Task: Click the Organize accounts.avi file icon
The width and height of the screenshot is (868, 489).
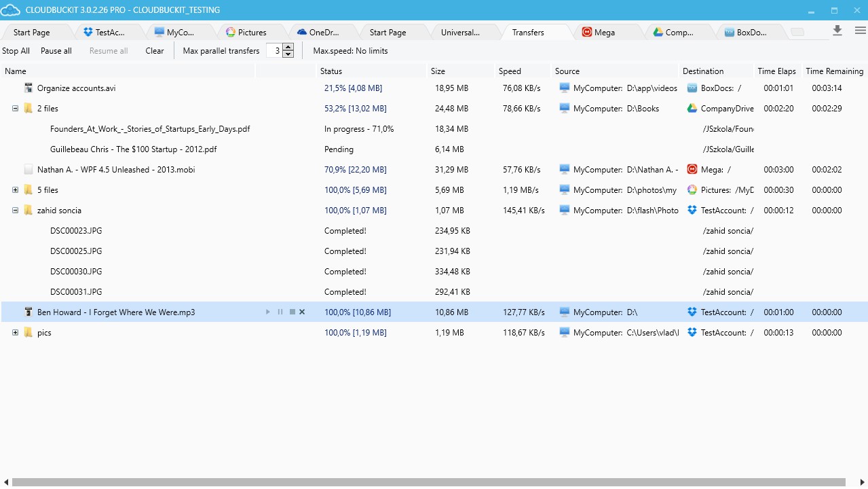Action: coord(29,88)
